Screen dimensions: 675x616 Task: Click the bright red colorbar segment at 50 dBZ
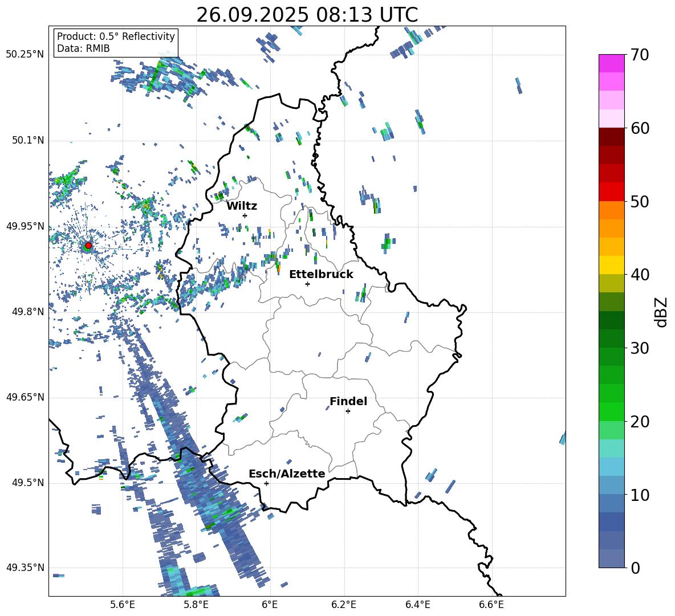pyautogui.click(x=612, y=192)
